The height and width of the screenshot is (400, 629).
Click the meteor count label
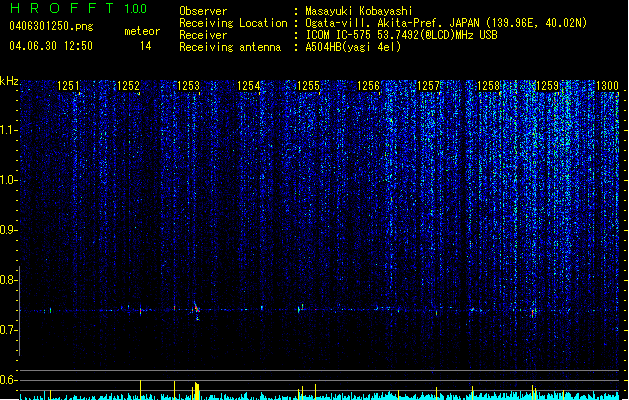coord(142,31)
